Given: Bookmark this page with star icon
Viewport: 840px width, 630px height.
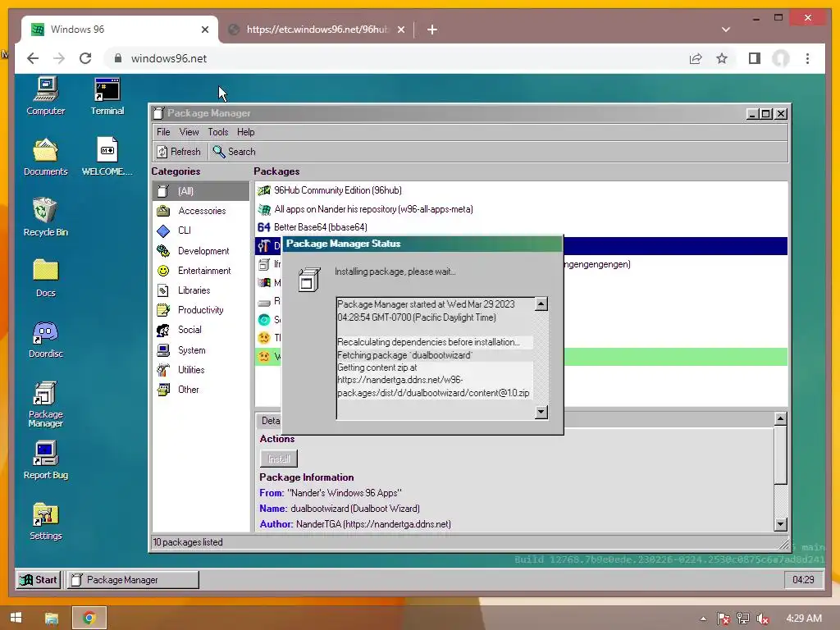Looking at the screenshot, I should pos(722,58).
